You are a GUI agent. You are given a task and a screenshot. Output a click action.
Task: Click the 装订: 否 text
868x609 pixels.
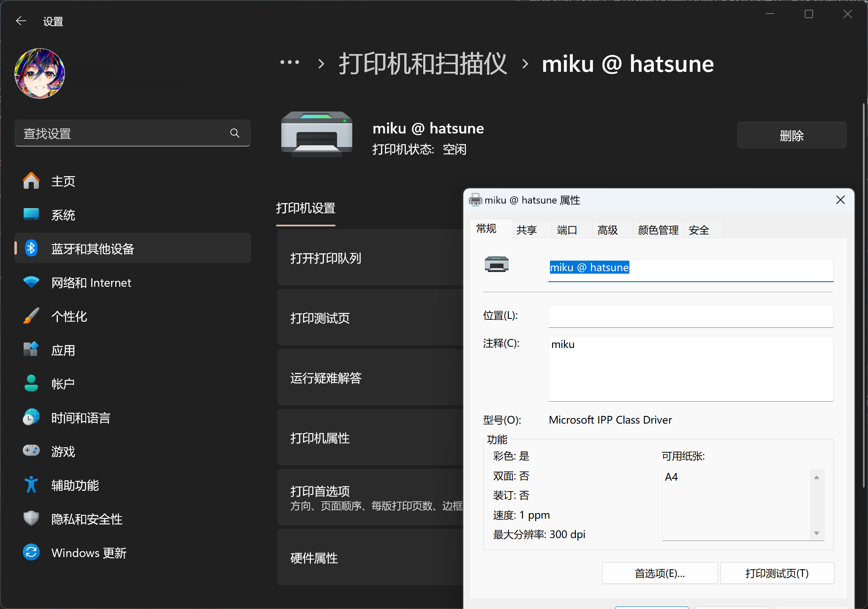pos(512,495)
